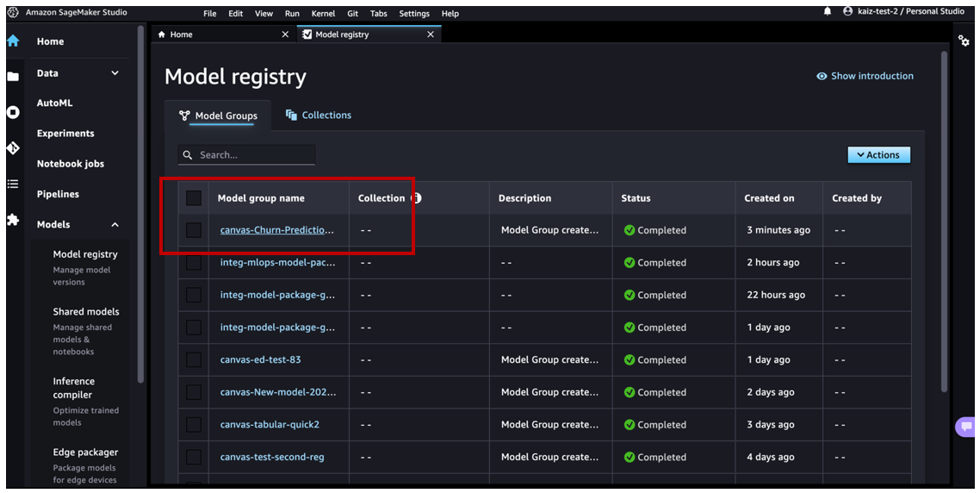Screen dimensions: 980x493
Task: Open the File menu
Action: coord(210,13)
